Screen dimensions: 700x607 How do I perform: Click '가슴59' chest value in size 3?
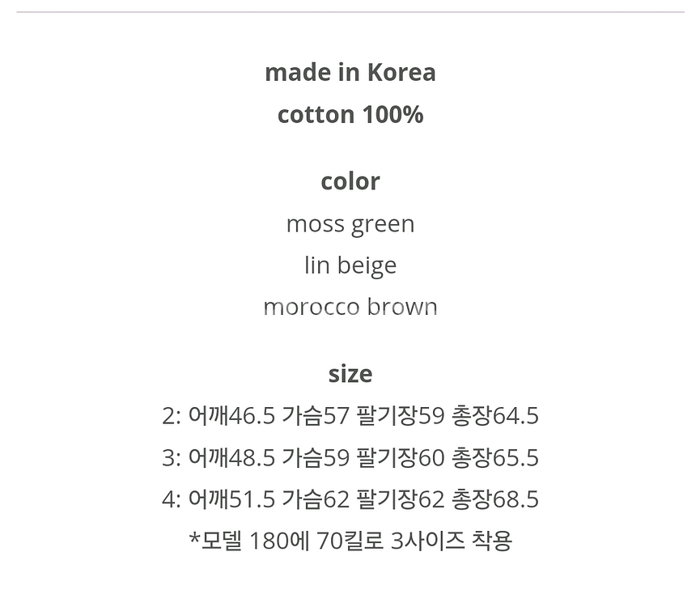pos(316,457)
